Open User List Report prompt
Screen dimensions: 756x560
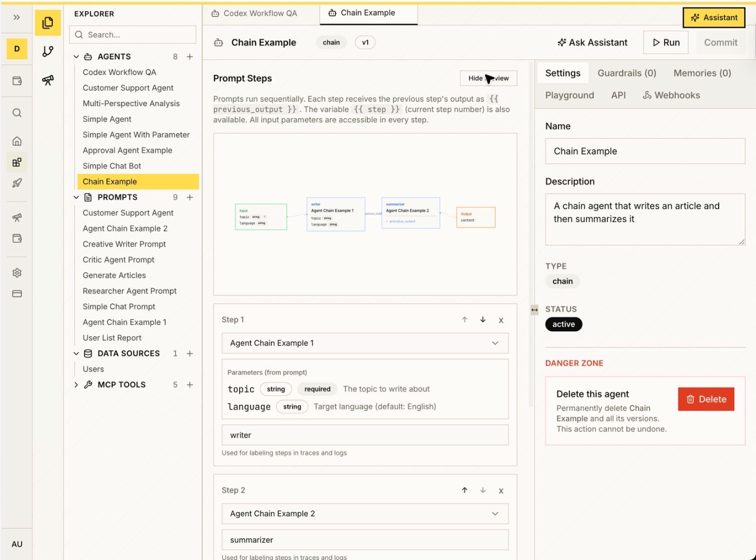[x=112, y=338]
